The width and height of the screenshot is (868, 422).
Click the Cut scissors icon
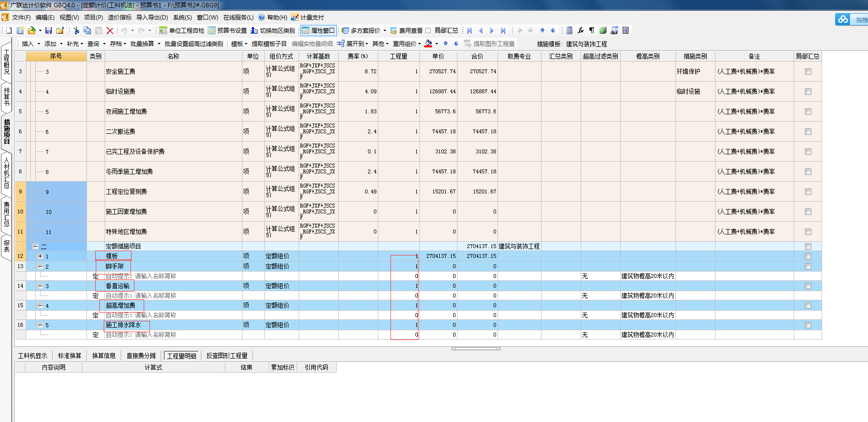[x=76, y=30]
